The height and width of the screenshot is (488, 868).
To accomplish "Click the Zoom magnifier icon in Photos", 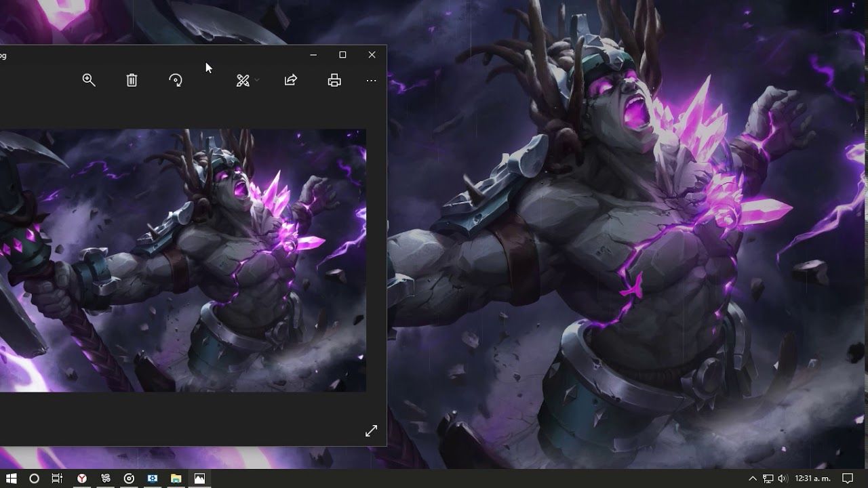I will (x=89, y=80).
